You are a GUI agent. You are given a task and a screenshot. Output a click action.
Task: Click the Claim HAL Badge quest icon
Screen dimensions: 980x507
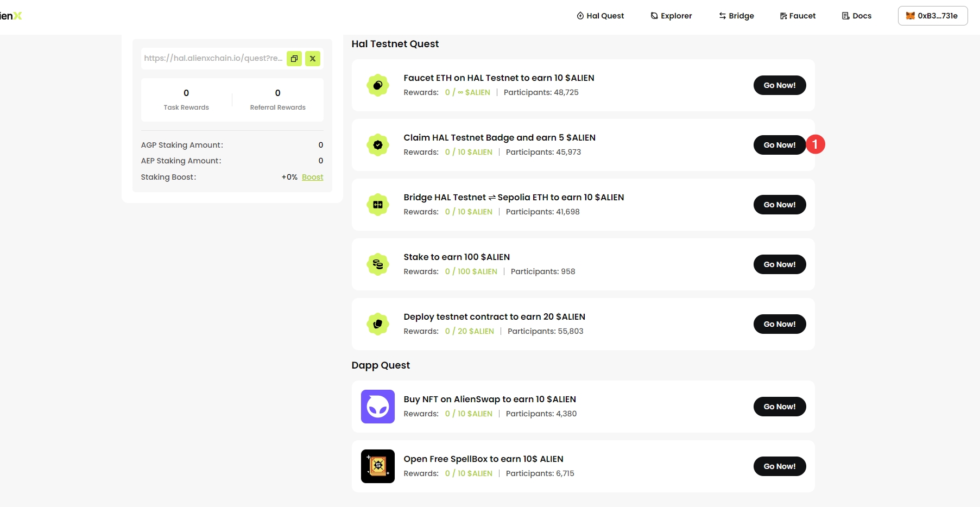point(378,145)
